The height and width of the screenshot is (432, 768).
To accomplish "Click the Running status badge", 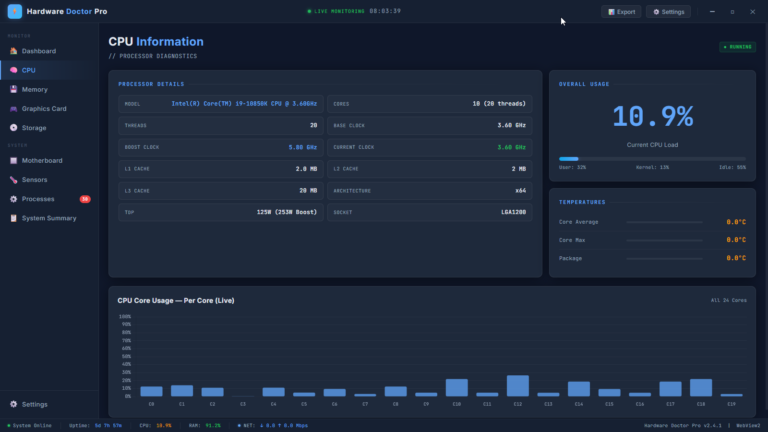I will pos(737,47).
